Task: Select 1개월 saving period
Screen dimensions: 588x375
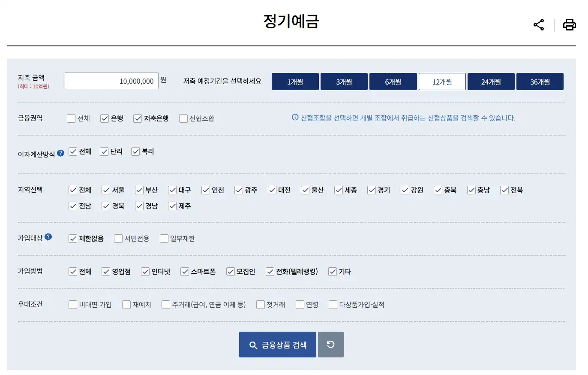Action: (295, 82)
